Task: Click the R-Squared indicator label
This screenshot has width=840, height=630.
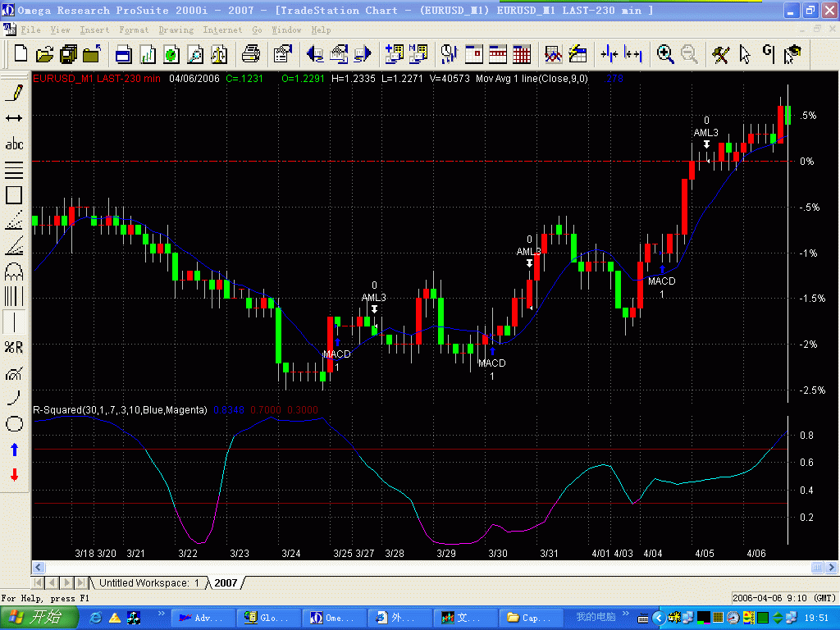Action: pyautogui.click(x=120, y=410)
